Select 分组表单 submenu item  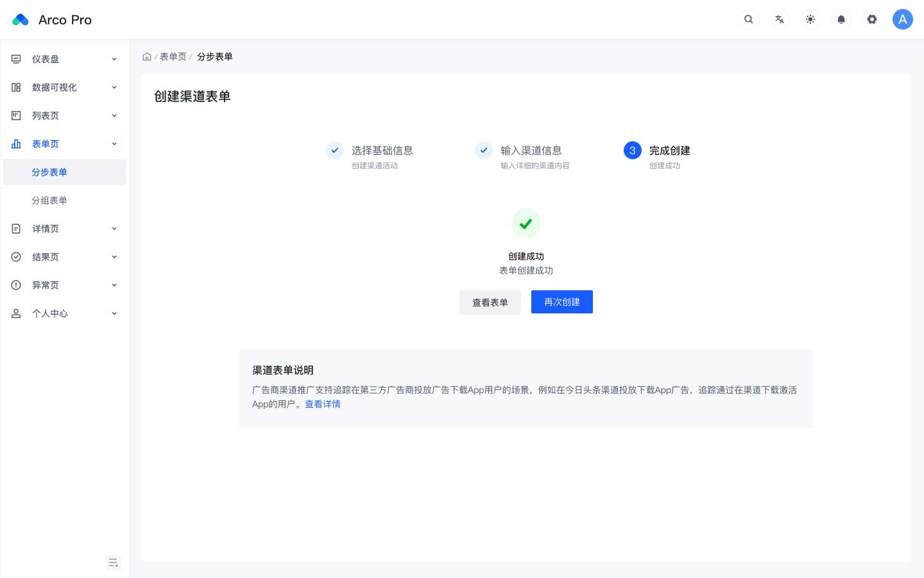64,200
